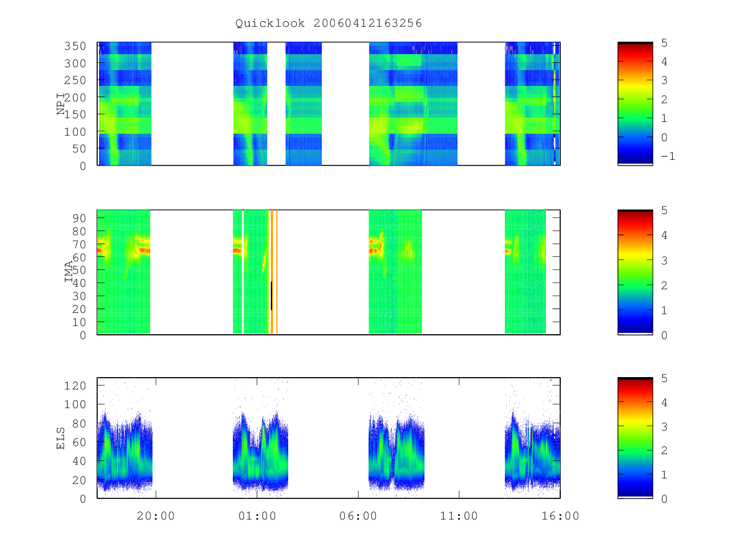Image resolution: width=747 pixels, height=560 pixels.
Task: Click the 01:00 time axis label
Action: [257, 516]
